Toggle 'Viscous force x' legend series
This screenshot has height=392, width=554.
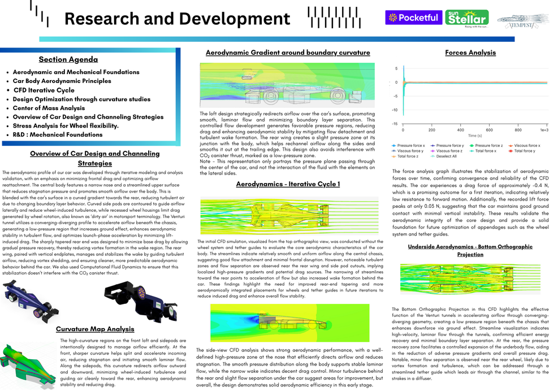point(525,146)
